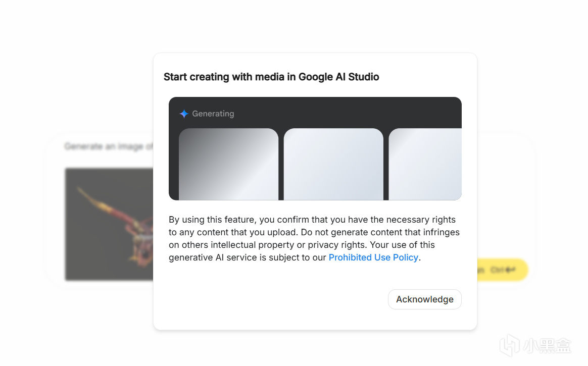The image size is (588, 366).
Task: Click the blurred yellow Run button
Action: 503,270
